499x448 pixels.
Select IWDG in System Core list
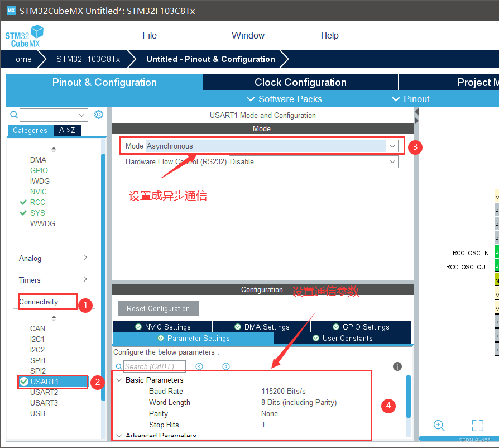coord(40,181)
